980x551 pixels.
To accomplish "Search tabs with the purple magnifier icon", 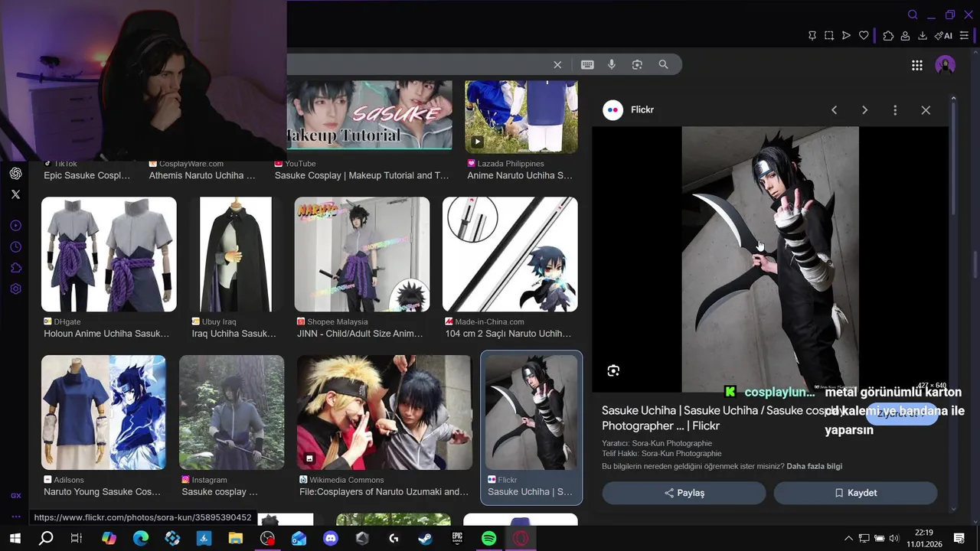I will click(x=913, y=15).
